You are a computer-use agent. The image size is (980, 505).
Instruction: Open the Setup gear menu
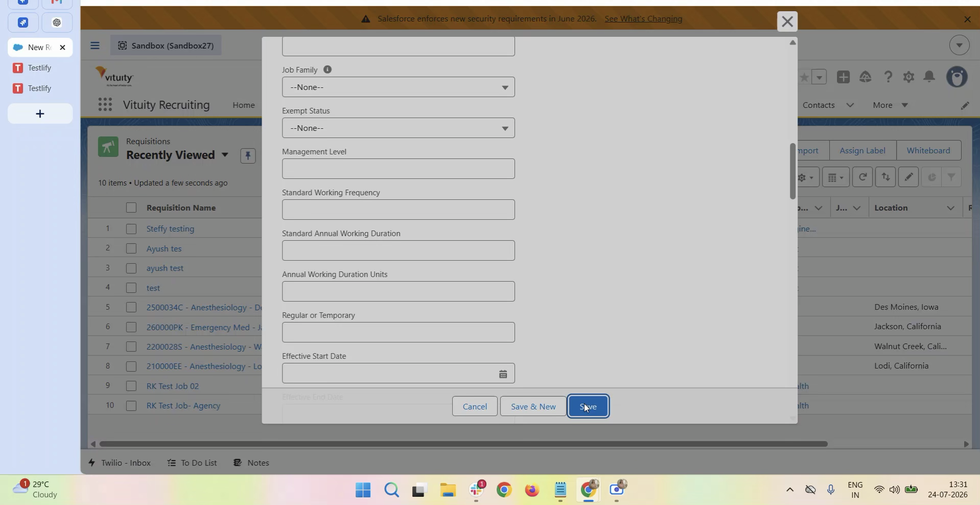point(908,77)
